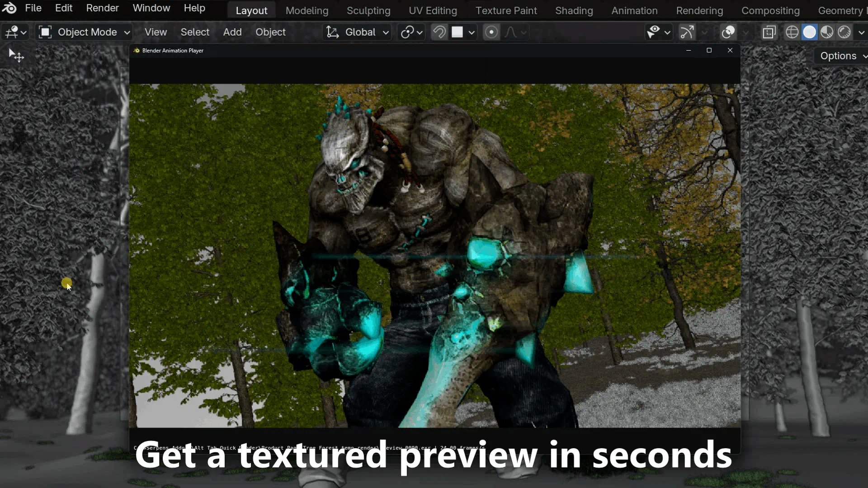The image size is (868, 488).
Task: Open the Object Mode dropdown
Action: tap(84, 32)
